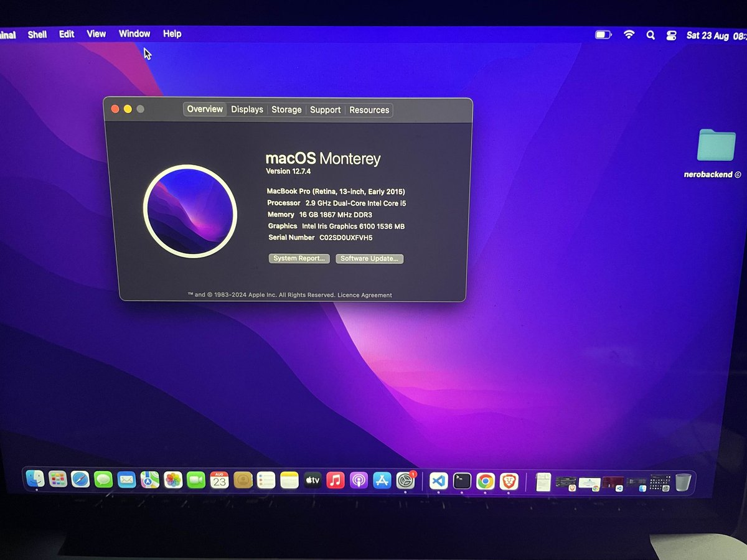Screen dimensions: 747x560
Task: Check the battery status icon
Action: 603,35
